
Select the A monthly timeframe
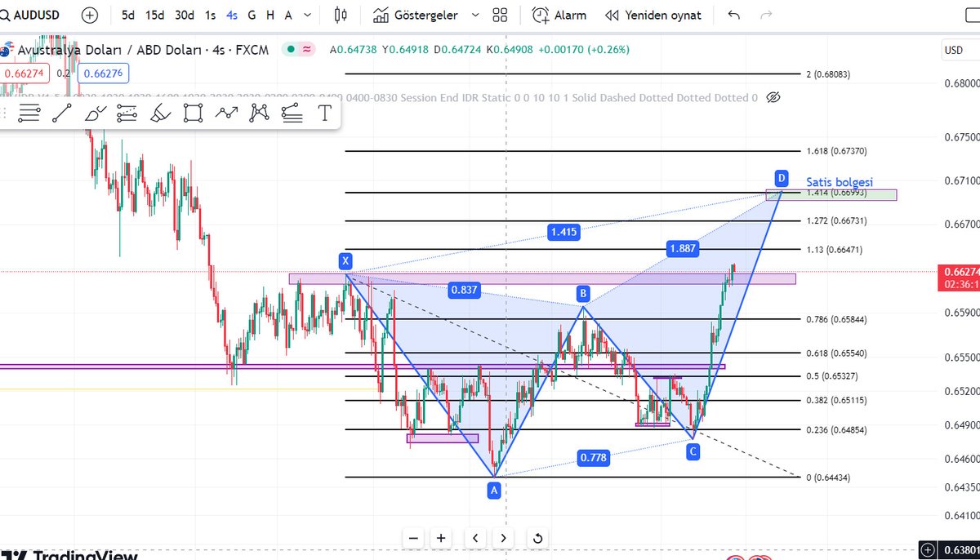click(288, 15)
